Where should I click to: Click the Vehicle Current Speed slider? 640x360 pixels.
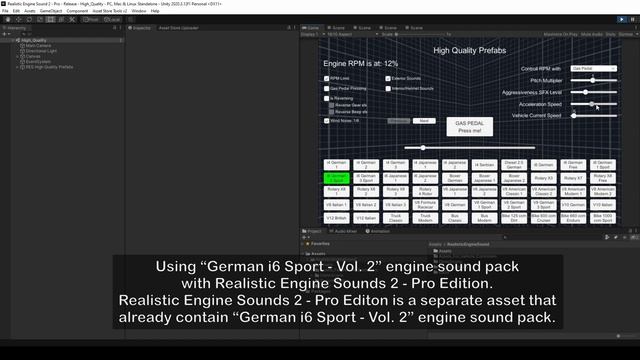[x=593, y=116]
